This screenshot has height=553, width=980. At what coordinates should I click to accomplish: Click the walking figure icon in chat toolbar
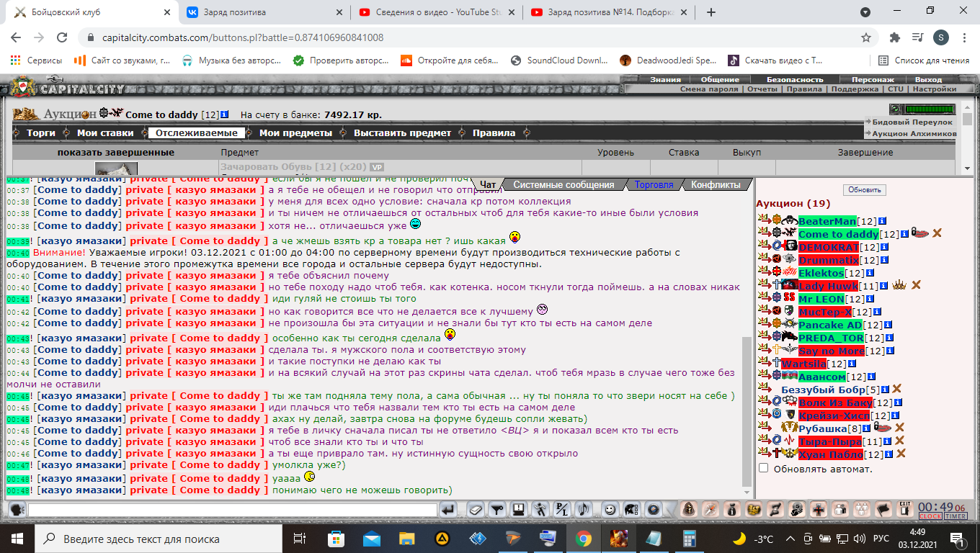[x=540, y=510]
